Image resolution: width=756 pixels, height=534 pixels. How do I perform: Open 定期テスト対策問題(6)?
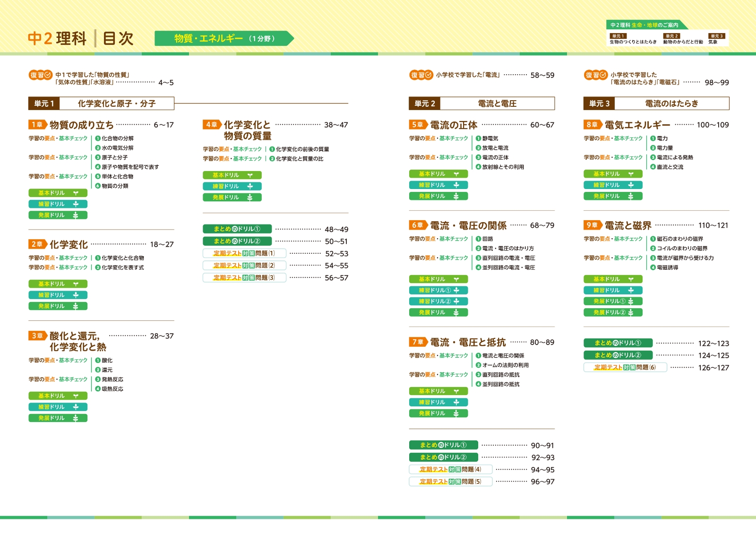point(625,367)
